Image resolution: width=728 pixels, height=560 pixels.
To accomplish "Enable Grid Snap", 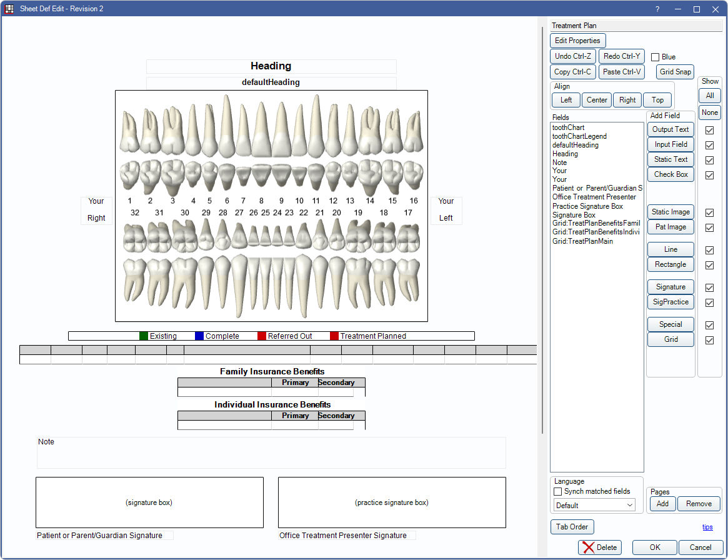I will coord(675,71).
